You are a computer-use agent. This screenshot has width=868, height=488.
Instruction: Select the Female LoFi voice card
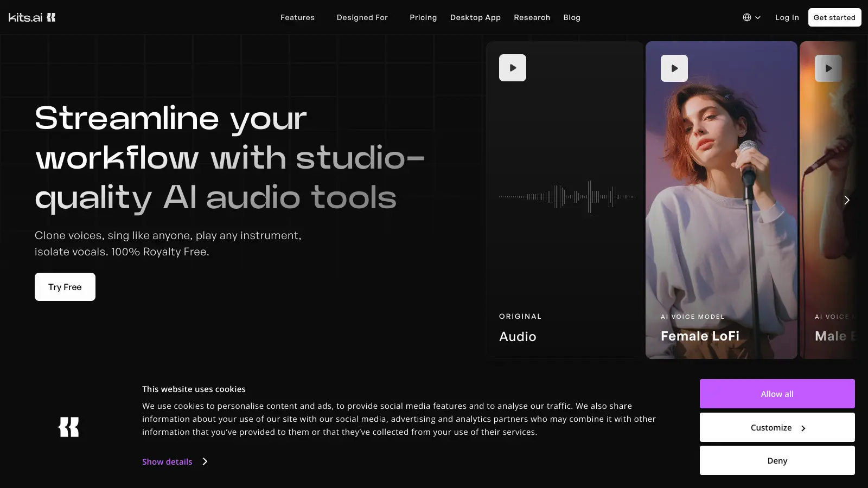pos(721,217)
